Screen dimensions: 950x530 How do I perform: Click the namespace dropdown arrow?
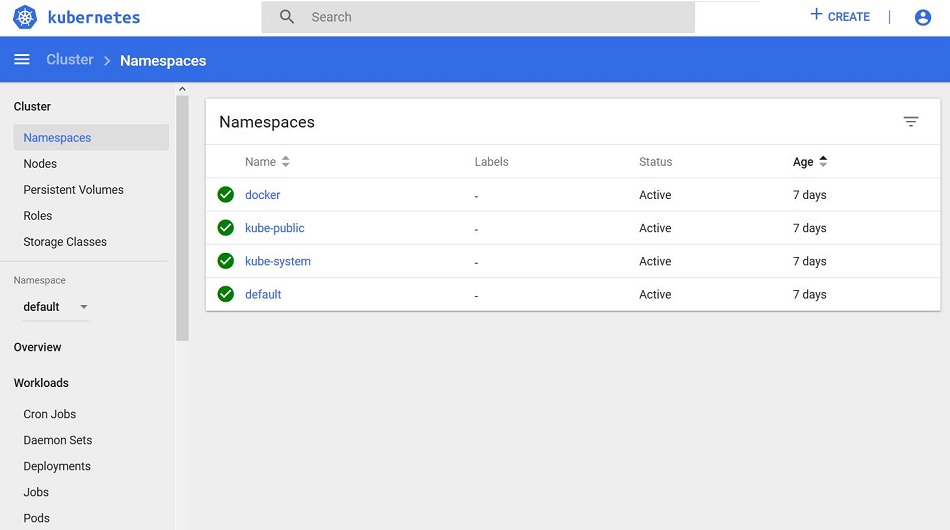[84, 307]
